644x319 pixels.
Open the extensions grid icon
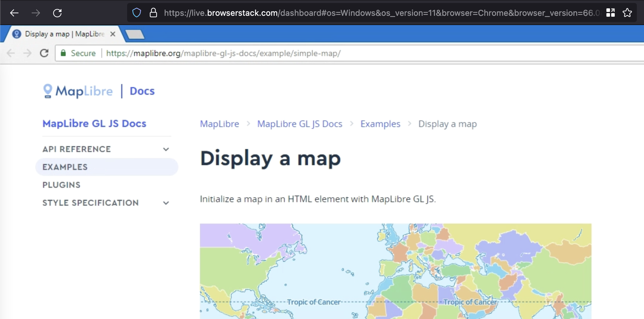pos(611,13)
